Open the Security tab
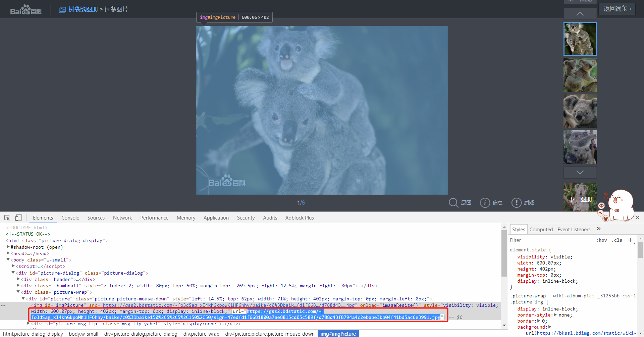 coord(246,218)
